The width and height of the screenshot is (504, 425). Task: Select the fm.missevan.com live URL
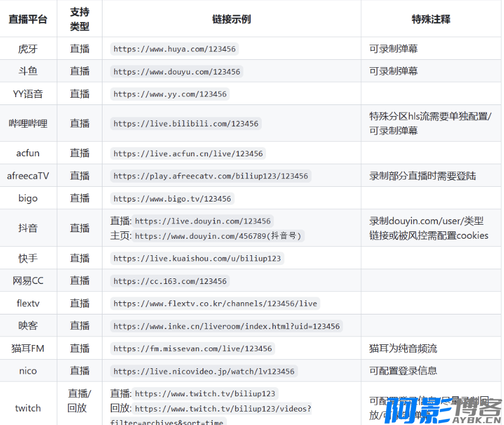[192, 349]
